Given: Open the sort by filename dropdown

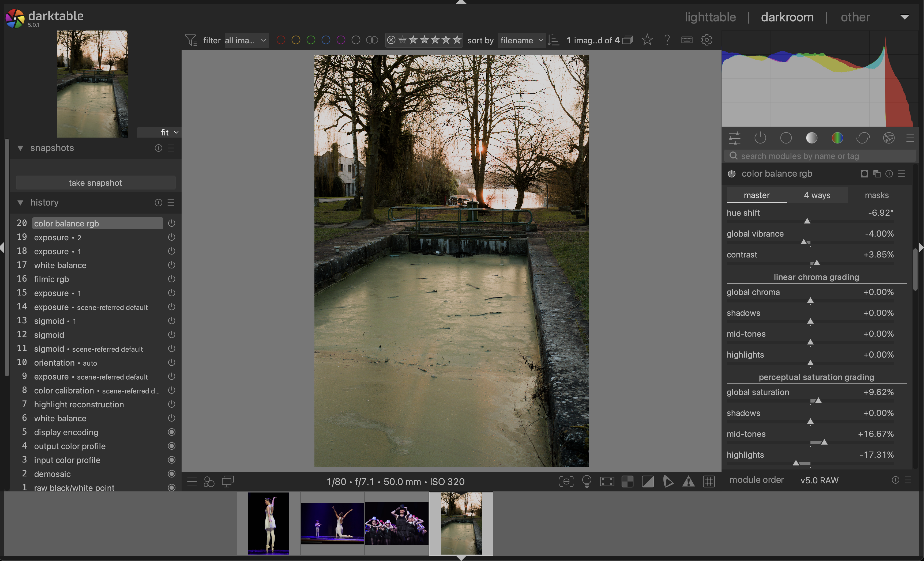Looking at the screenshot, I should [x=521, y=40].
